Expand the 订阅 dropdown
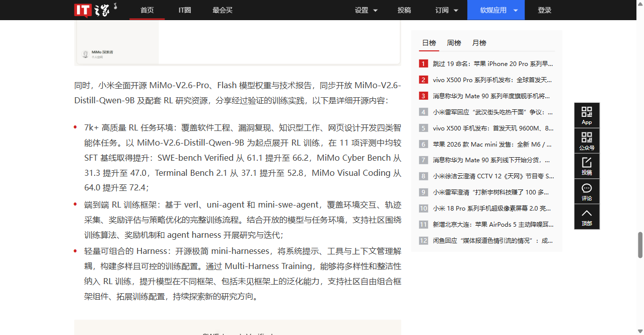 tap(447, 10)
